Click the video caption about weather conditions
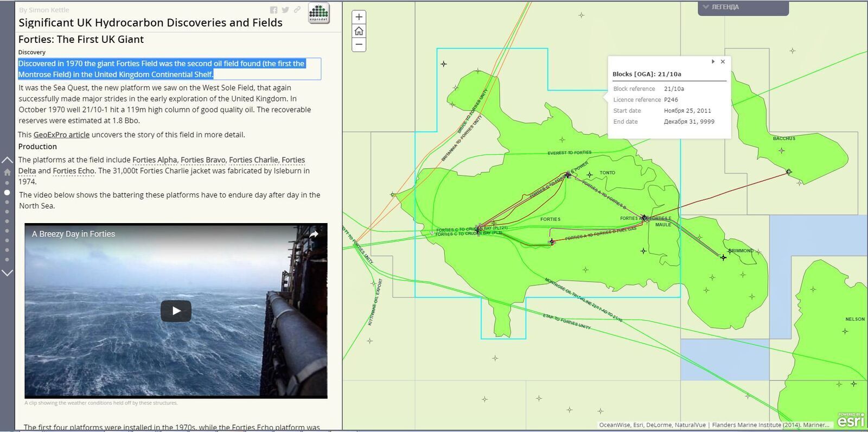This screenshot has width=868, height=432. click(101, 403)
